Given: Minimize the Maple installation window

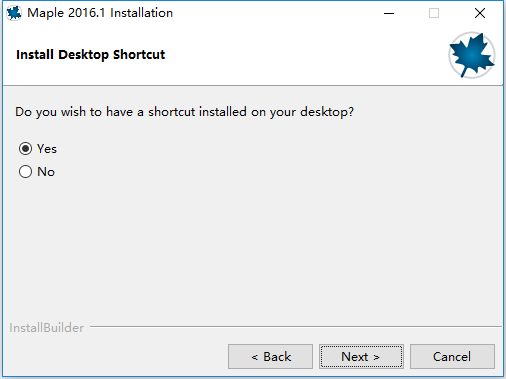Looking at the screenshot, I should click(x=389, y=13).
